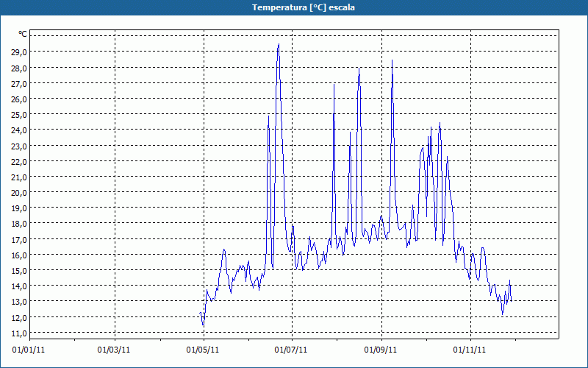The height and width of the screenshot is (368, 588).
Task: Click the 14,0 y-axis label
Action: pyautogui.click(x=19, y=286)
